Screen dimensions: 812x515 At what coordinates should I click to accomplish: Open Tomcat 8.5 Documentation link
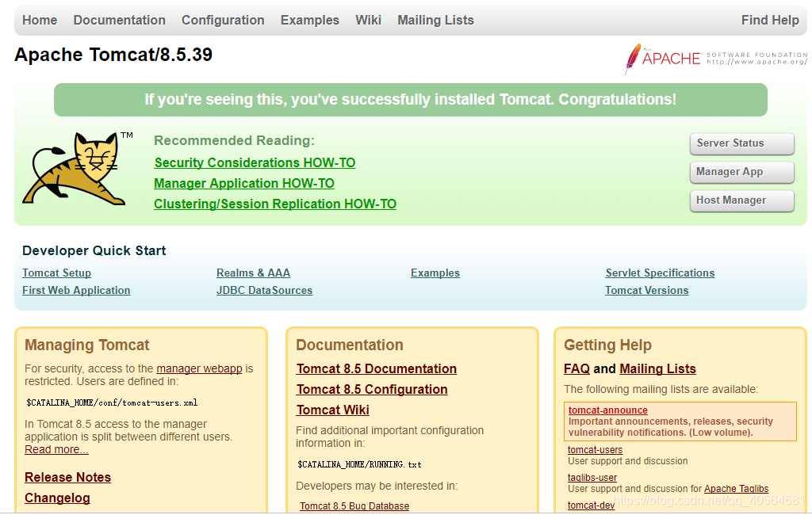(377, 368)
